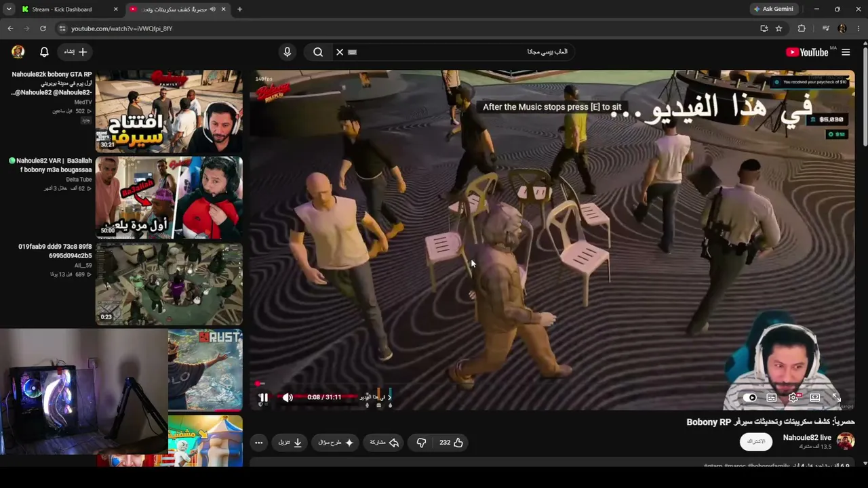Close the Kick Dashboard tab
Screen dimensions: 868x488
tap(115, 9)
